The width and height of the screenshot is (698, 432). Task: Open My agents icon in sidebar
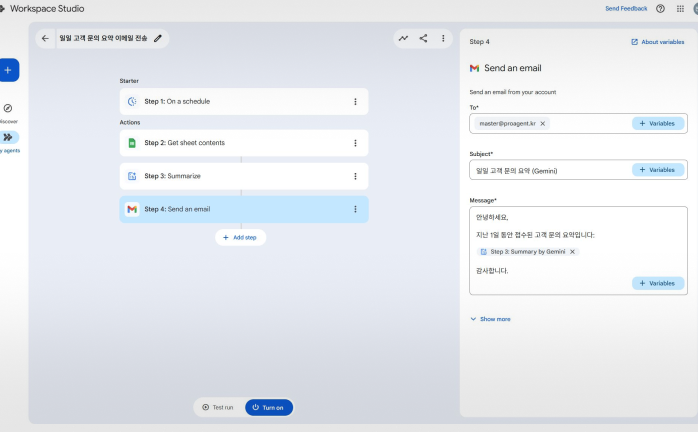tap(8, 137)
